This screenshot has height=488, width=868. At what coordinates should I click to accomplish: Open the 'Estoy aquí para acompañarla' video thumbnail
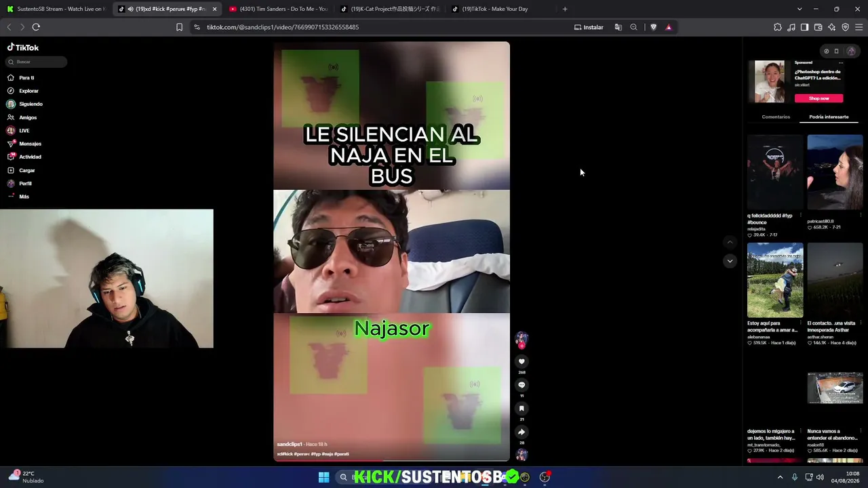(x=775, y=280)
